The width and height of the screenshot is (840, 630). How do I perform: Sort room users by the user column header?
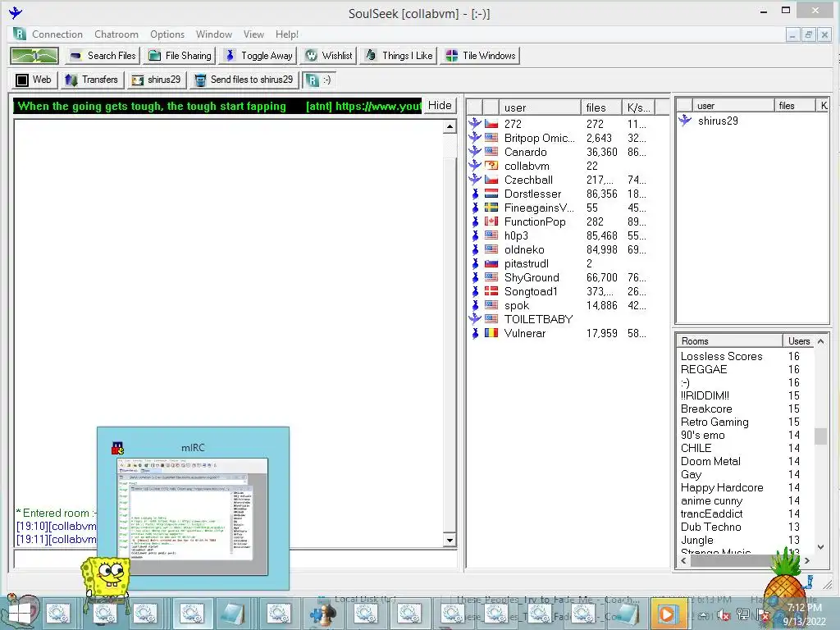[x=540, y=107]
